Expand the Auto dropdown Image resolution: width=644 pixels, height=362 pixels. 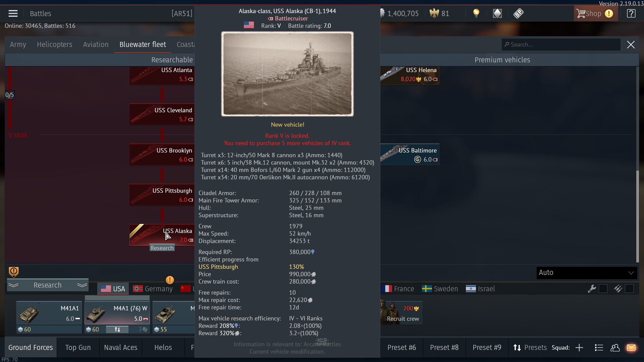tap(587, 273)
